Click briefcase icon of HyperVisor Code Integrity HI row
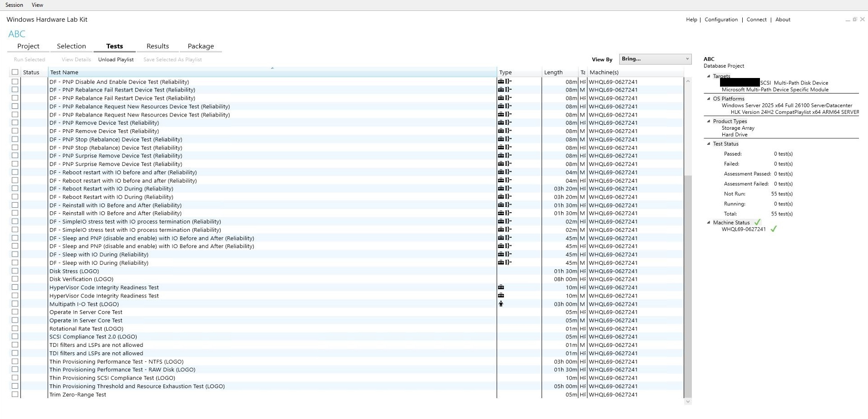Image resolution: width=868 pixels, height=419 pixels. tap(501, 287)
